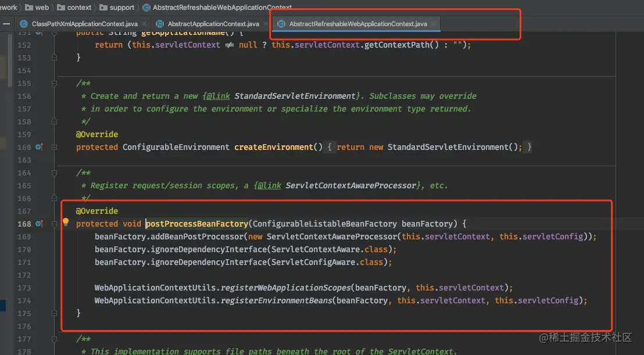Image resolution: width=644 pixels, height=355 pixels.
Task: Click the web folder icon in breadcrumbs
Action: [x=29, y=8]
